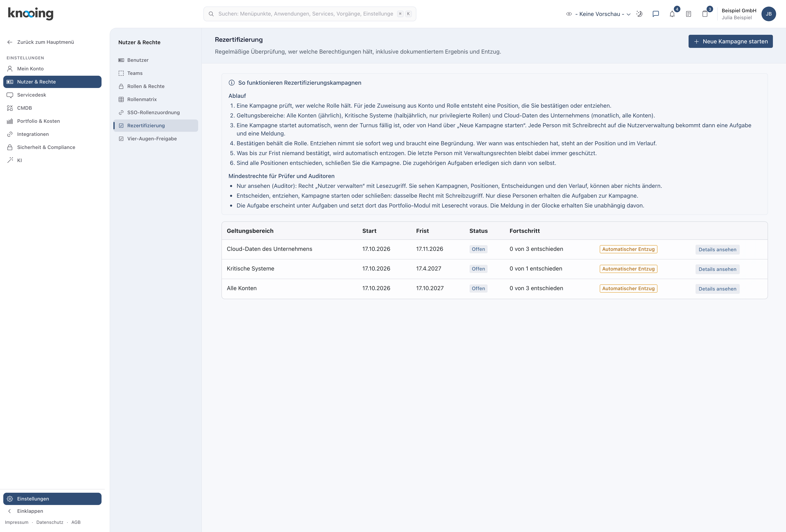Click 'Alle Konten' table cell

coord(242,288)
